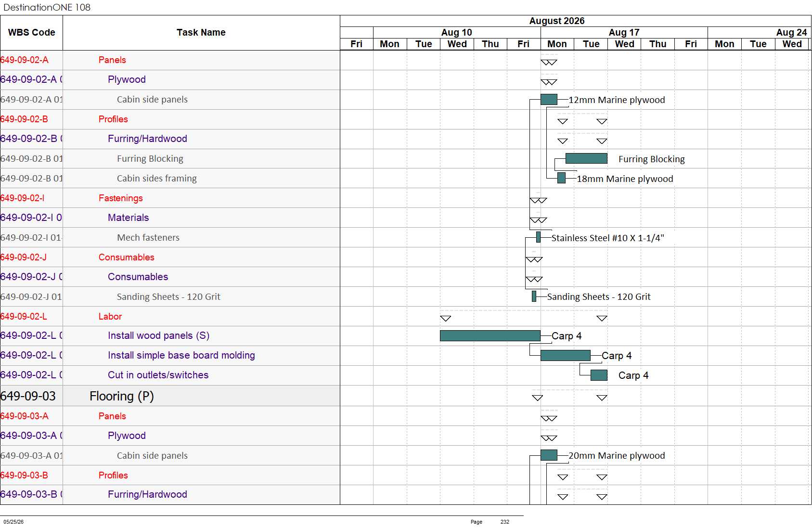Image resolution: width=812 pixels, height=528 pixels.
Task: Select the Install wood panels (S) bar
Action: click(490, 335)
